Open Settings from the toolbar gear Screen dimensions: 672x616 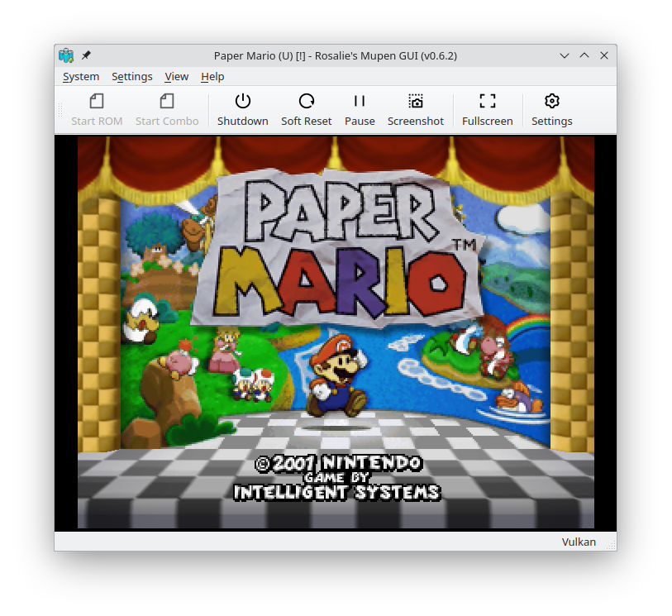pyautogui.click(x=552, y=110)
